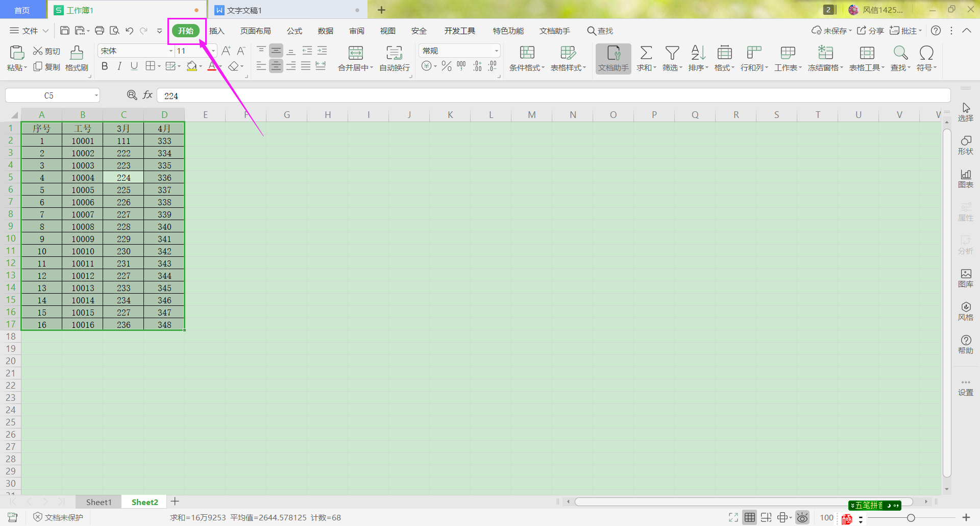Expand the font name dropdown (宋体)
This screenshot has width=980, height=526.
(170, 51)
